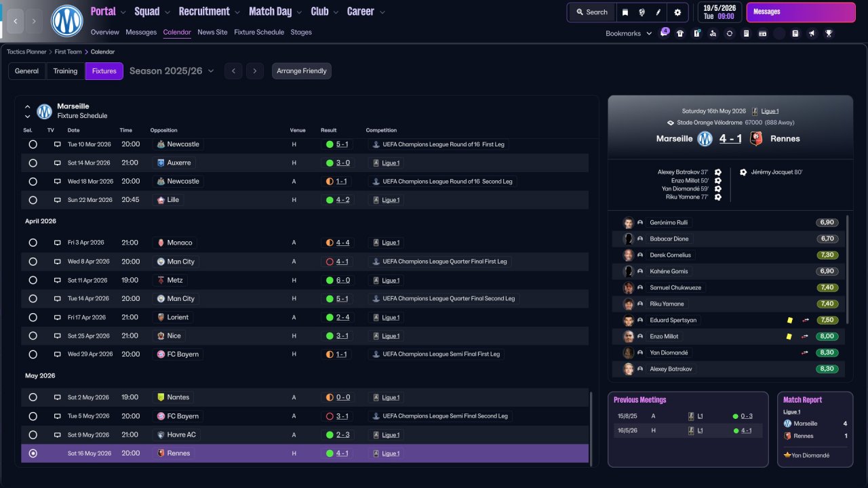
Task: Select the Metz fixture radio button
Action: coord(33,280)
